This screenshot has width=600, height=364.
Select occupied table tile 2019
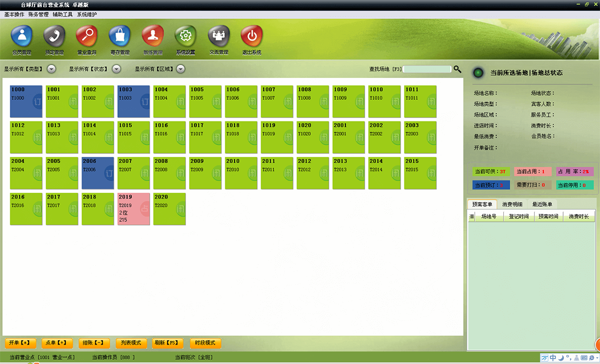(134, 209)
